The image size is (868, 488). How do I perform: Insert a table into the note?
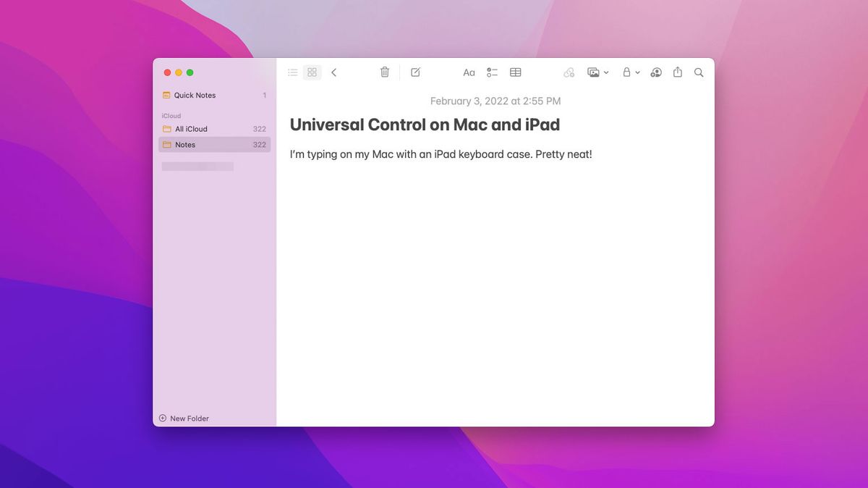click(x=515, y=72)
